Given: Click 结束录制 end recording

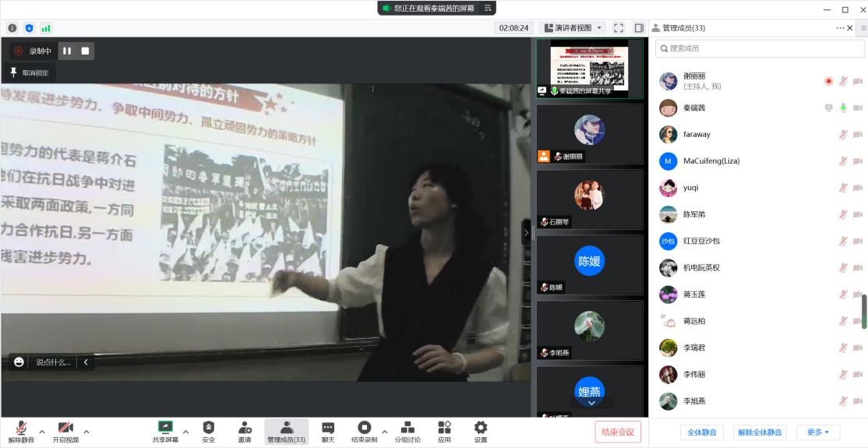Looking at the screenshot, I should tap(364, 432).
